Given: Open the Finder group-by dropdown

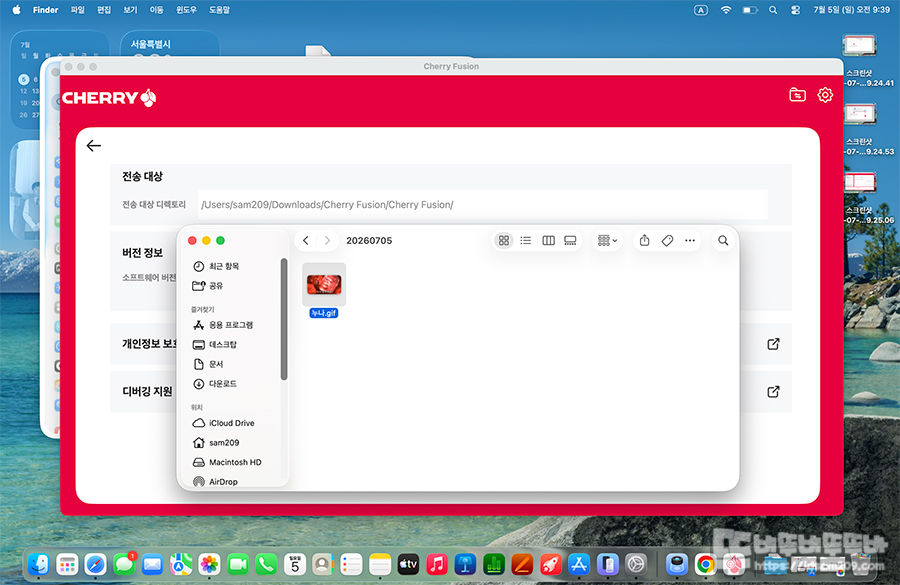Looking at the screenshot, I should (x=607, y=241).
